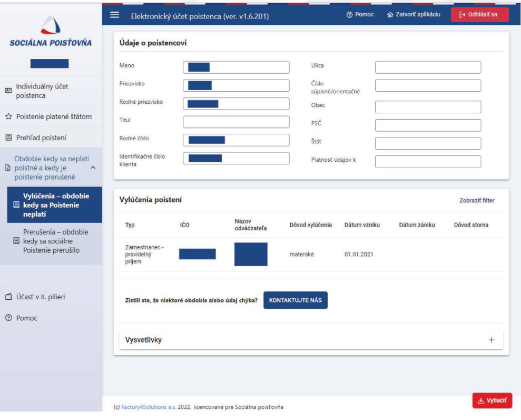Image resolution: width=521 pixels, height=420 pixels.
Task: Open Prerušenia – obdobie kedy sa Poistenie prerušilo
Action: click(x=56, y=241)
